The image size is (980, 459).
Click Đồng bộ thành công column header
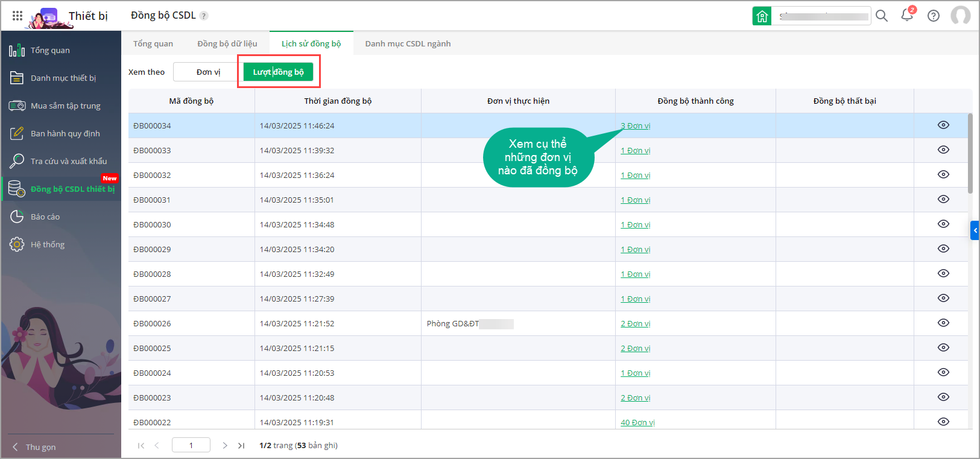695,101
